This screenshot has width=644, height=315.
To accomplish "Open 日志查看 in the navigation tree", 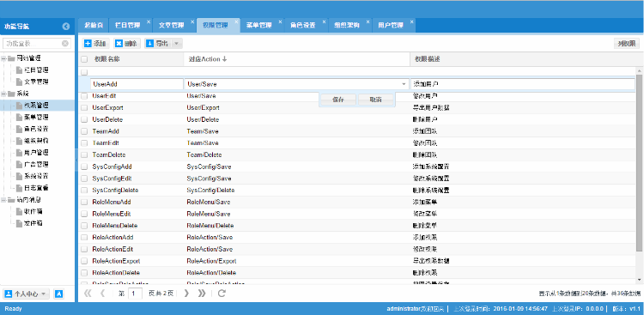I will [x=36, y=188].
